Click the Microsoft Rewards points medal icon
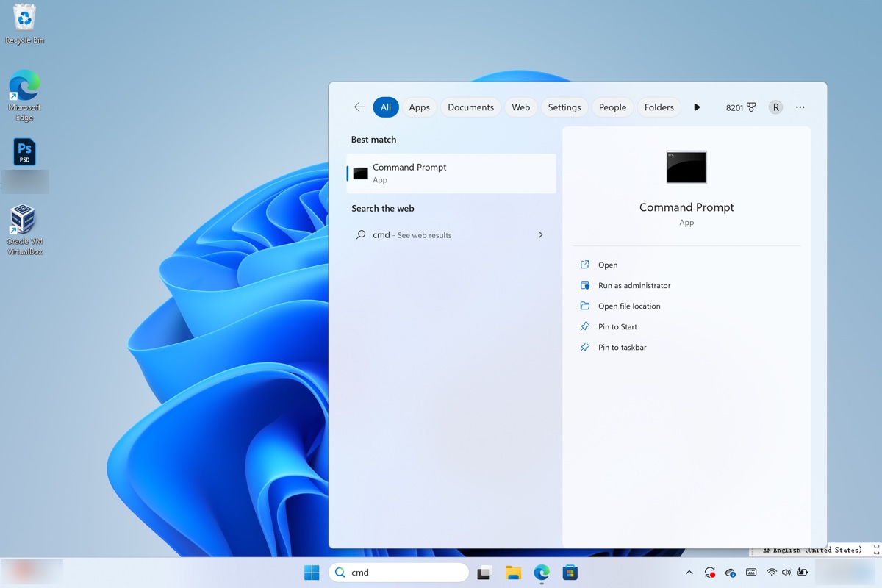 click(750, 107)
